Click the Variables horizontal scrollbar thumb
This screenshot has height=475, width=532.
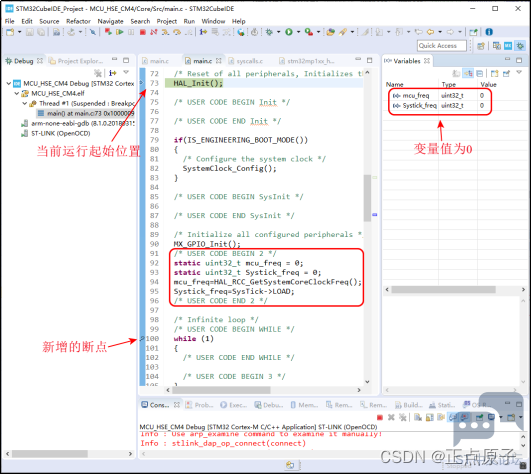coord(443,290)
